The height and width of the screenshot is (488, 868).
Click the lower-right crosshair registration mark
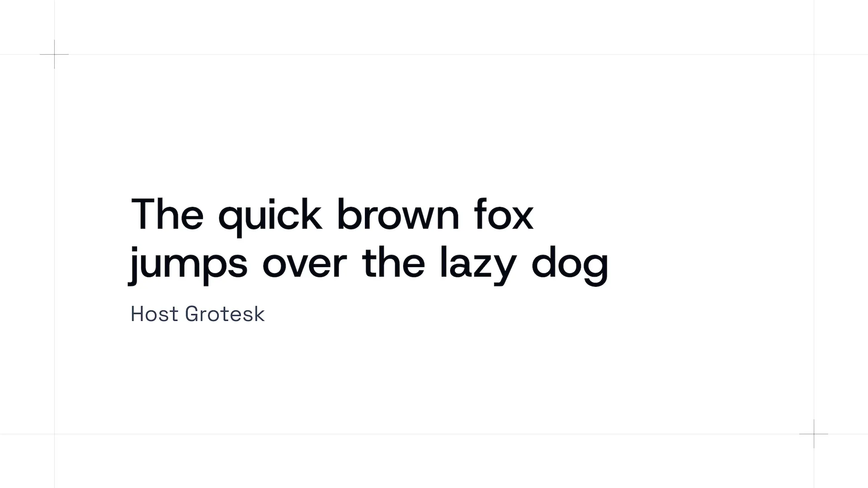point(814,434)
